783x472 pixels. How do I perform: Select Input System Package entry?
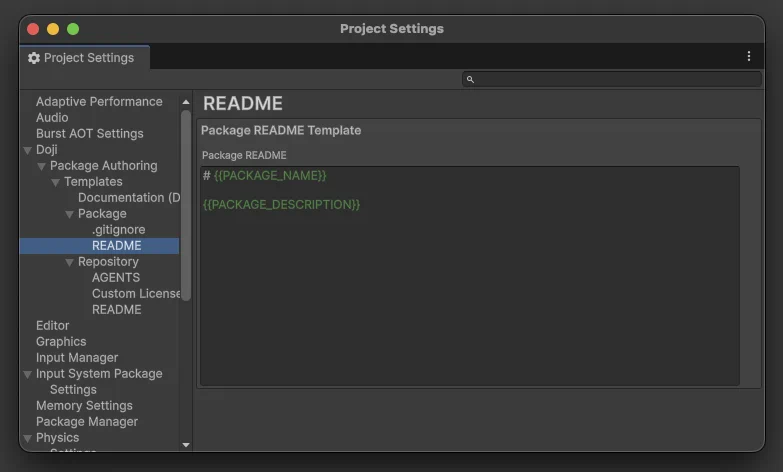click(99, 373)
